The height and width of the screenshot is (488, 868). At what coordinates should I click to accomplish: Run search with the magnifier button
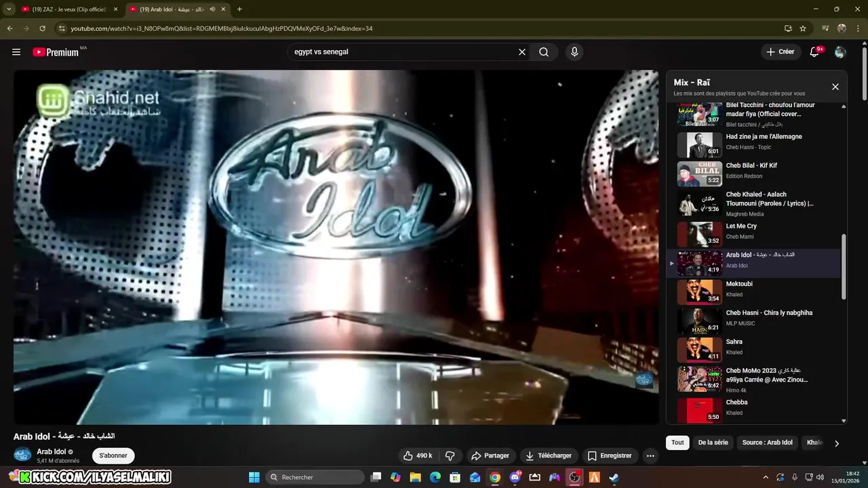[544, 52]
